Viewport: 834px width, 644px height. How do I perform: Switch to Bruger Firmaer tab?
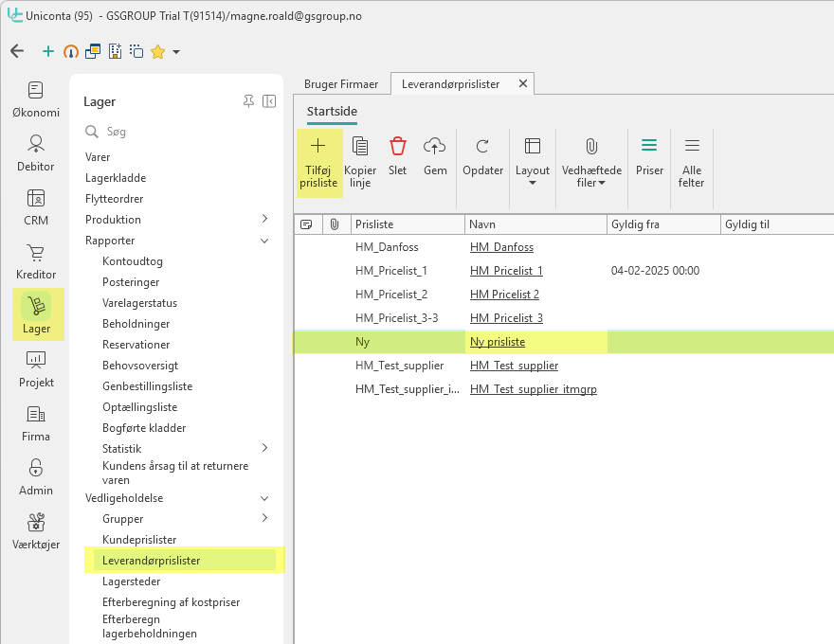point(341,84)
